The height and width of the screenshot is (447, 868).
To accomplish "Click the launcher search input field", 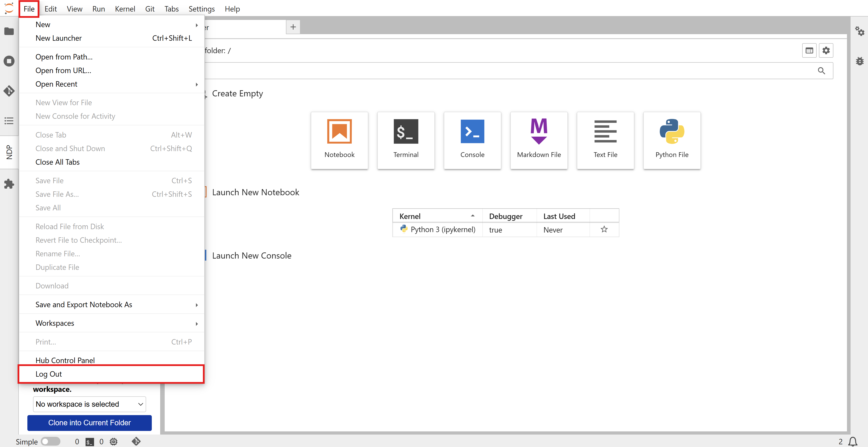I will (505, 71).
